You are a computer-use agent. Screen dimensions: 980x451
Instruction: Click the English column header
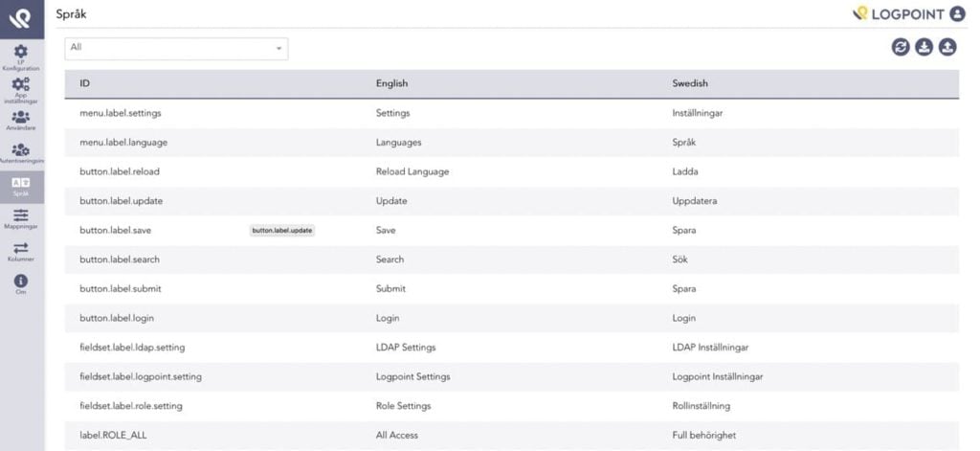tap(391, 83)
